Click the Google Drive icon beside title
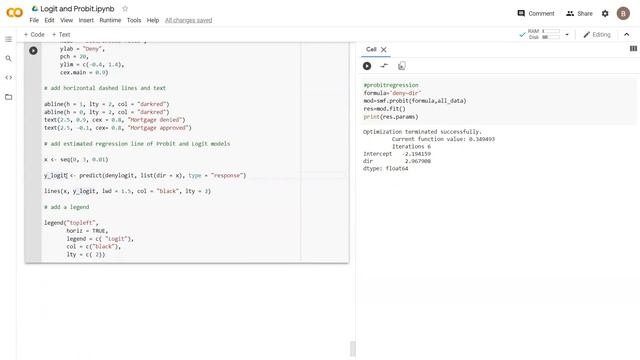Image resolution: width=640 pixels, height=360 pixels. pyautogui.click(x=35, y=9)
